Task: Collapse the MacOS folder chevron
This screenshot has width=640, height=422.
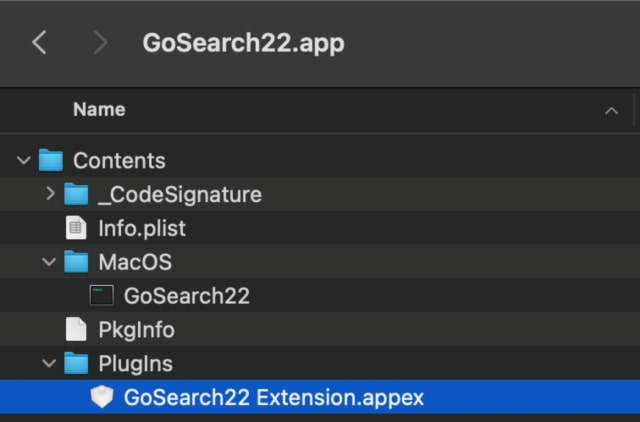Action: pos(49,262)
